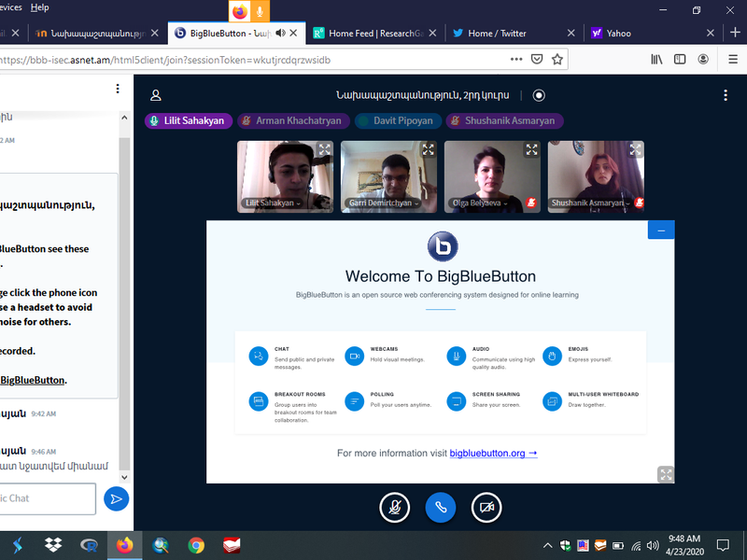Image resolution: width=747 pixels, height=560 pixels.
Task: Toggle Firefox sidebar
Action: point(680,60)
